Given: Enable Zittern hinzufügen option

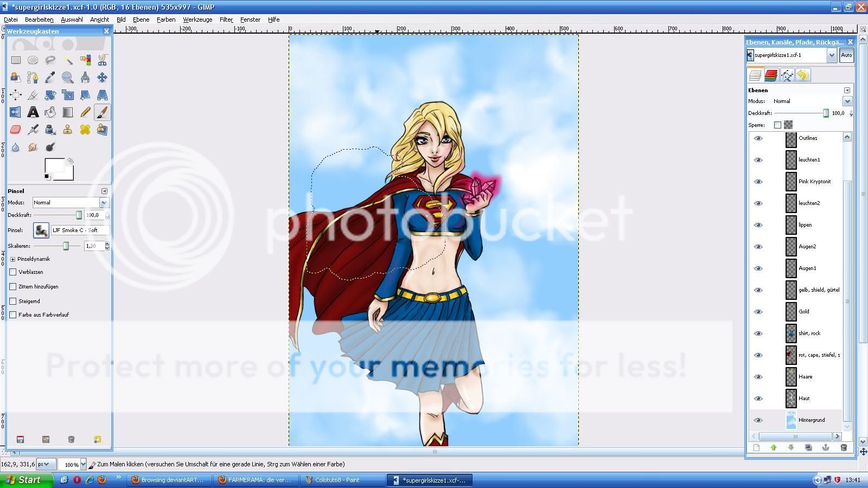Looking at the screenshot, I should (13, 286).
